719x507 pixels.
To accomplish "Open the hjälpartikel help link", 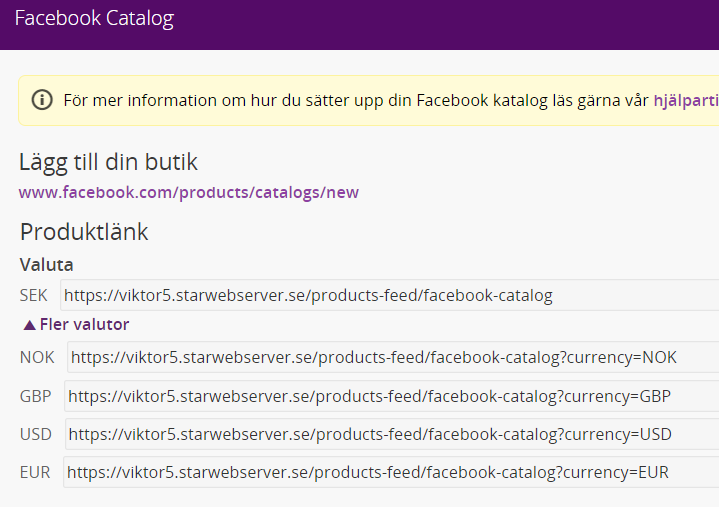I will click(686, 100).
